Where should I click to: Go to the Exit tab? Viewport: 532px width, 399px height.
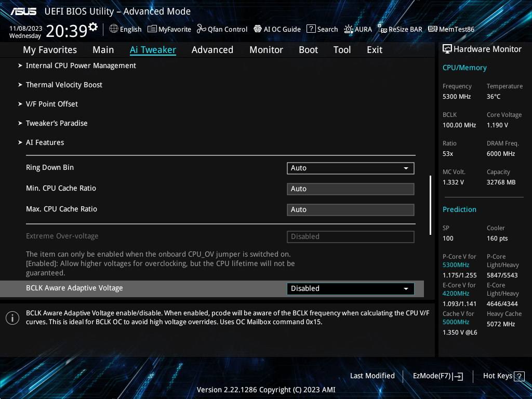tap(375, 50)
